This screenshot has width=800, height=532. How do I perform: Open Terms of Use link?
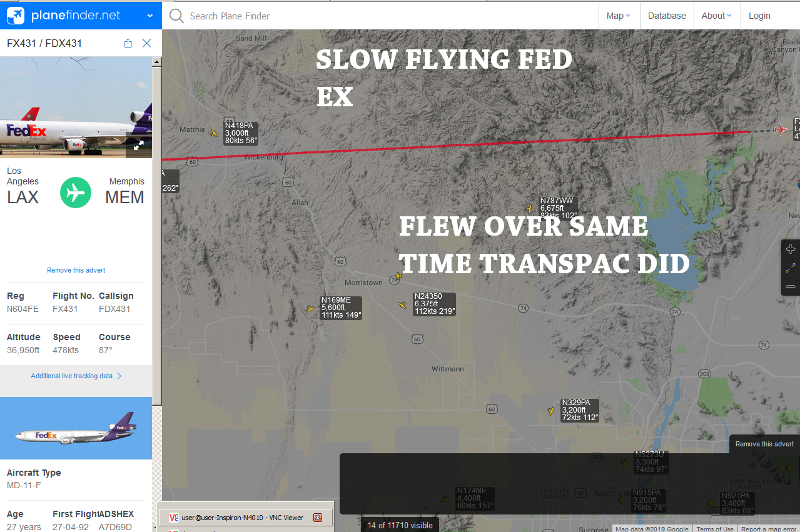point(715,529)
